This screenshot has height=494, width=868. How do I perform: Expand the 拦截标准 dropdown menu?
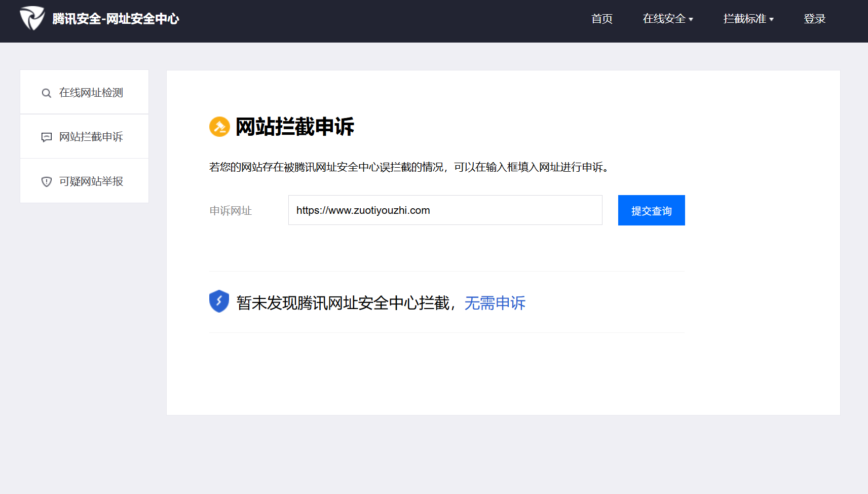coord(748,19)
